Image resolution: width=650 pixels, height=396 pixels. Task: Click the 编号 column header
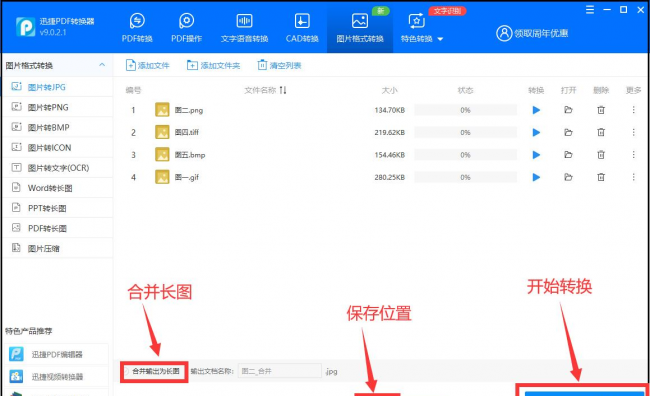[x=133, y=90]
